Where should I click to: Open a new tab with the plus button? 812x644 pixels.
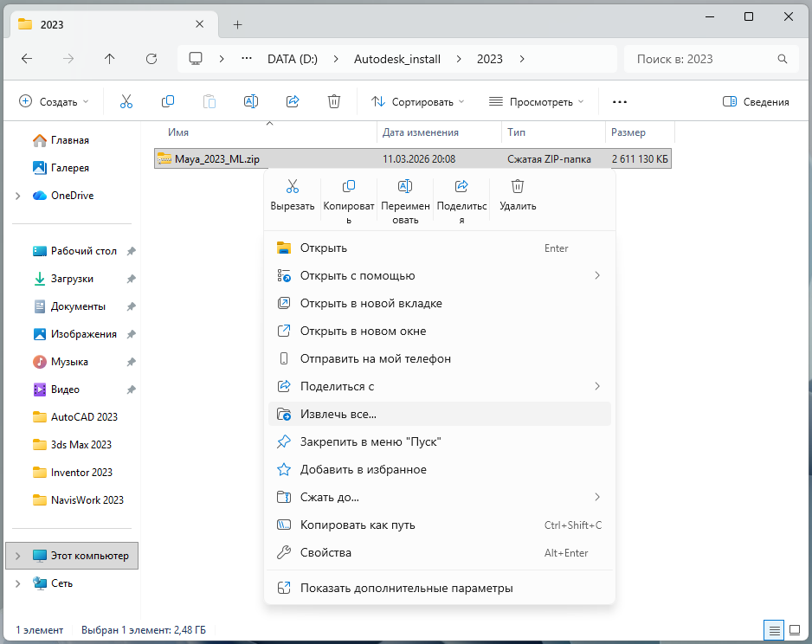pyautogui.click(x=238, y=24)
